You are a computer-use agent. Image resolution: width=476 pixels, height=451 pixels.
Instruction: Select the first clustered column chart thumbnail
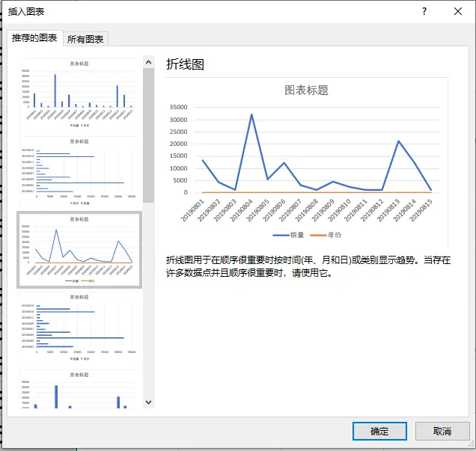click(x=79, y=94)
